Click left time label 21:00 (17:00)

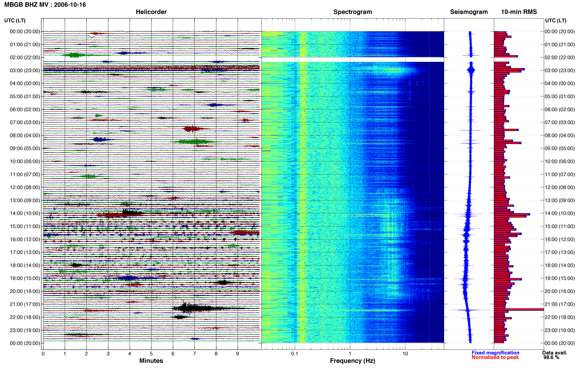(25, 304)
